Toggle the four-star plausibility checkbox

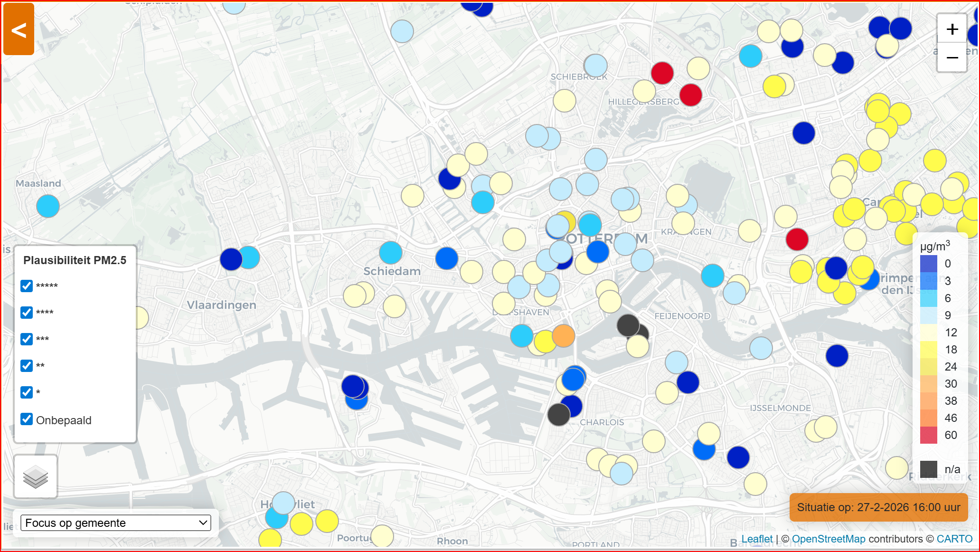27,312
